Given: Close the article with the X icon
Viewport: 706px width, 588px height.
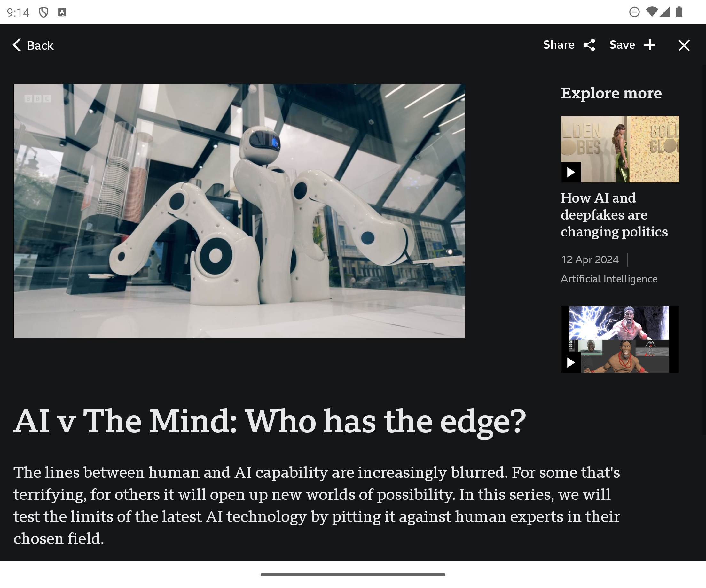Looking at the screenshot, I should (x=684, y=45).
